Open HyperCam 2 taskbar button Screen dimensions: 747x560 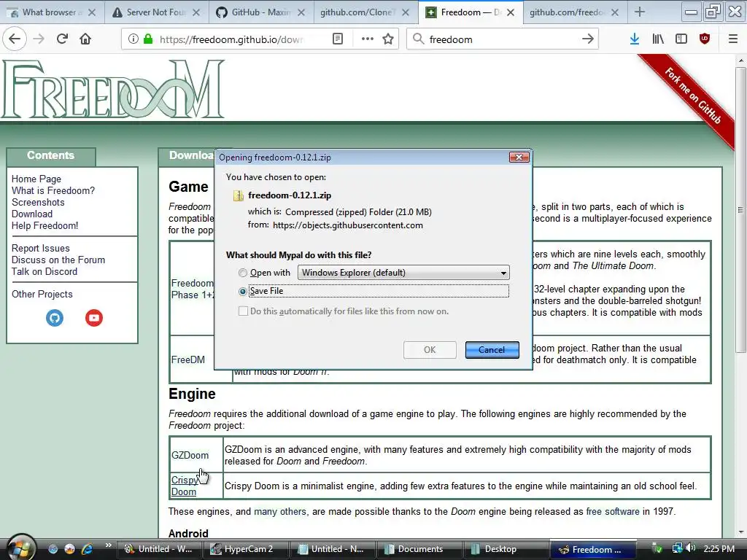point(248,549)
